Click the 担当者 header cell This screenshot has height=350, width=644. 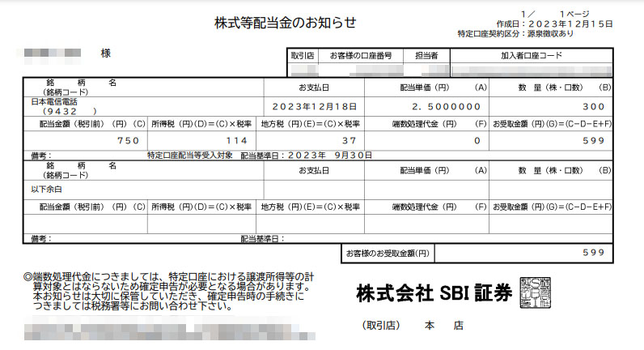coord(426,56)
